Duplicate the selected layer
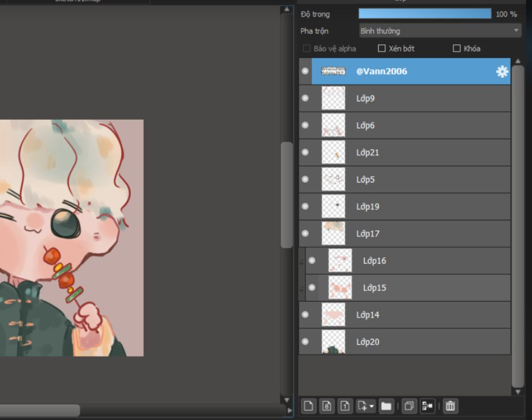 click(409, 406)
